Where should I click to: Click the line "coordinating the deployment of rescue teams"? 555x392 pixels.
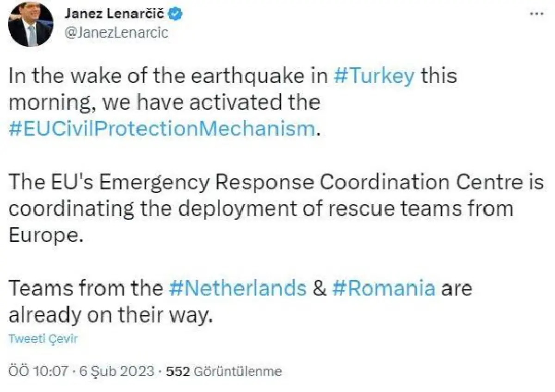(259, 208)
